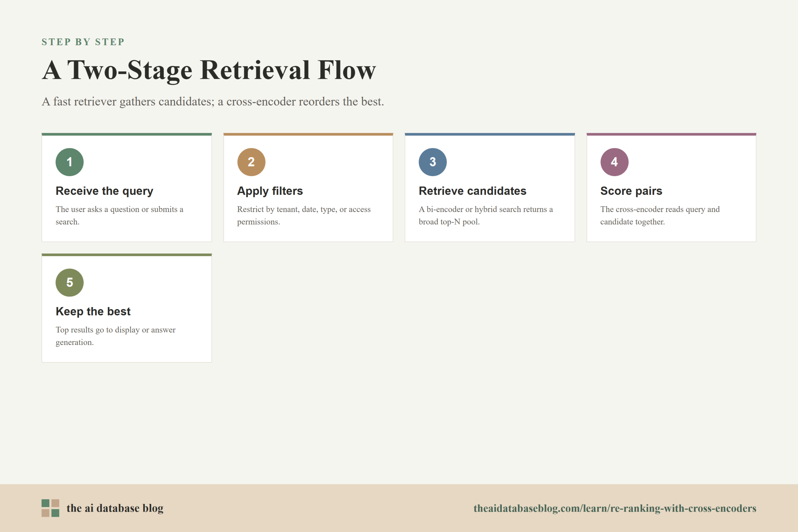This screenshot has width=798, height=532.
Task: Click text 'The cross-encoder reads query and candidate together.'
Action: point(660,215)
